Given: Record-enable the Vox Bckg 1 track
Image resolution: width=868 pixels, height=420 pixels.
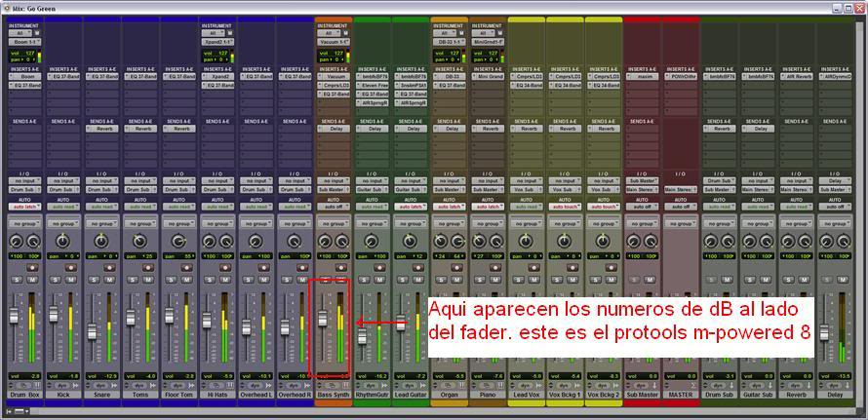Looking at the screenshot, I should (572, 267).
